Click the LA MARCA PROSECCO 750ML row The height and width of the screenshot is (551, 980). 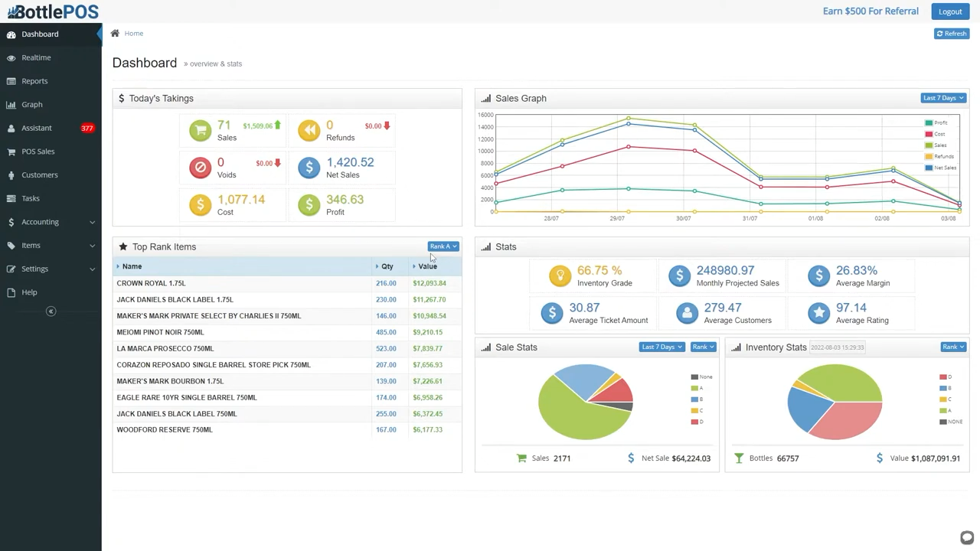point(287,348)
